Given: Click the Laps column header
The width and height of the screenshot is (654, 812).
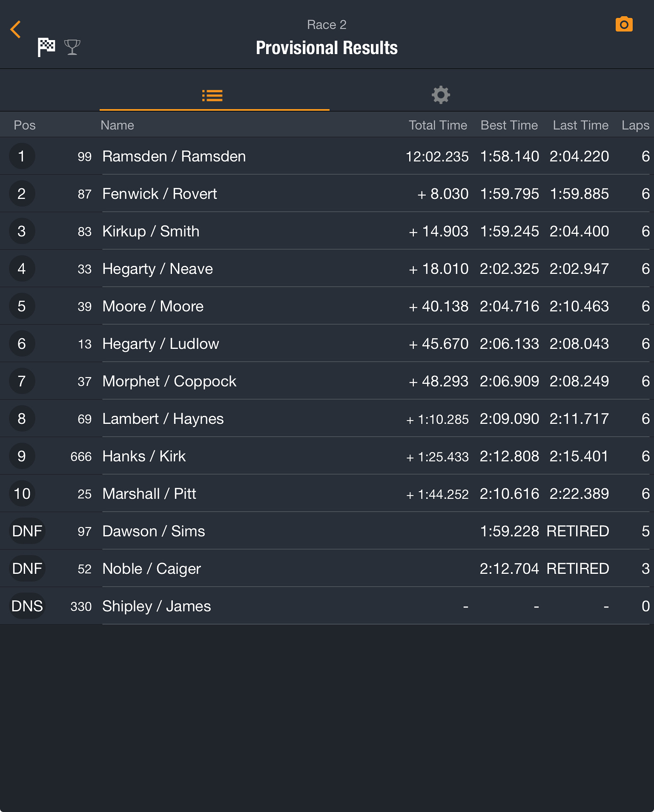Looking at the screenshot, I should click(x=635, y=125).
